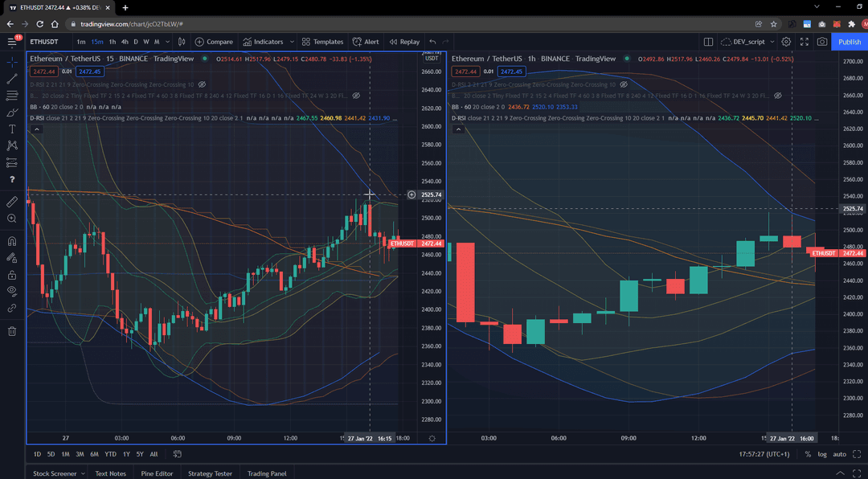Enter fullscreen mode from top toolbar
868x479 pixels.
pos(805,42)
